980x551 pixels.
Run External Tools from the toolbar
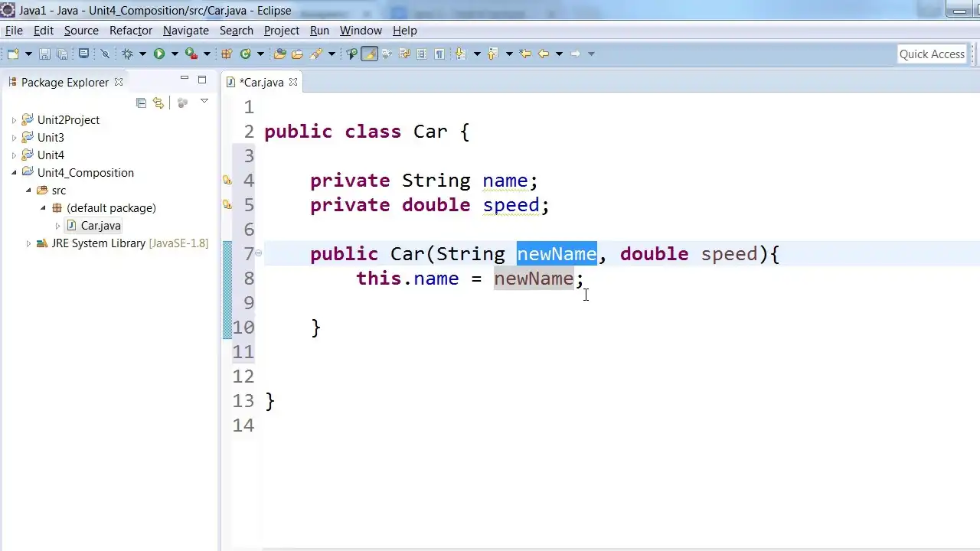click(190, 54)
